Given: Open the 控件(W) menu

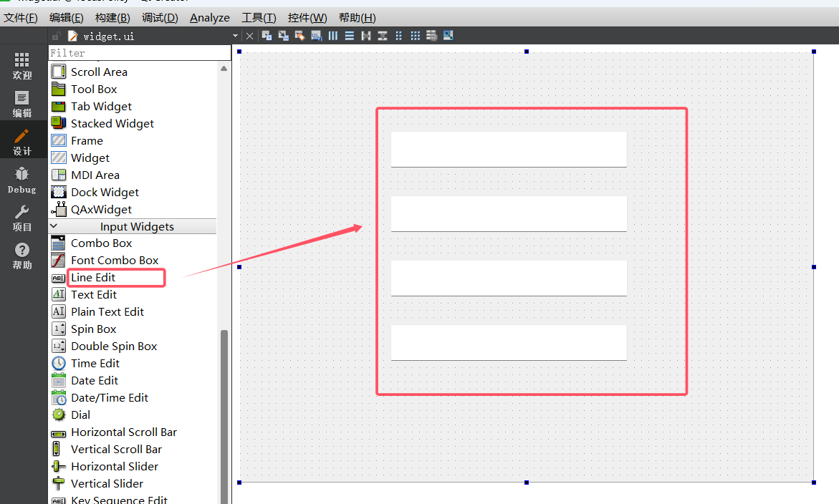Looking at the screenshot, I should point(307,18).
